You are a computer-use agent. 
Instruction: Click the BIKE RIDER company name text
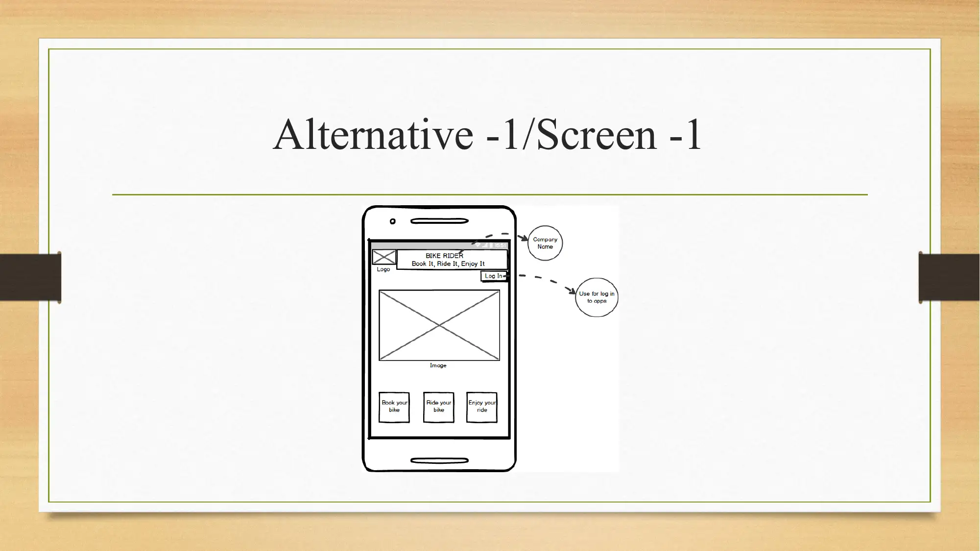444,255
